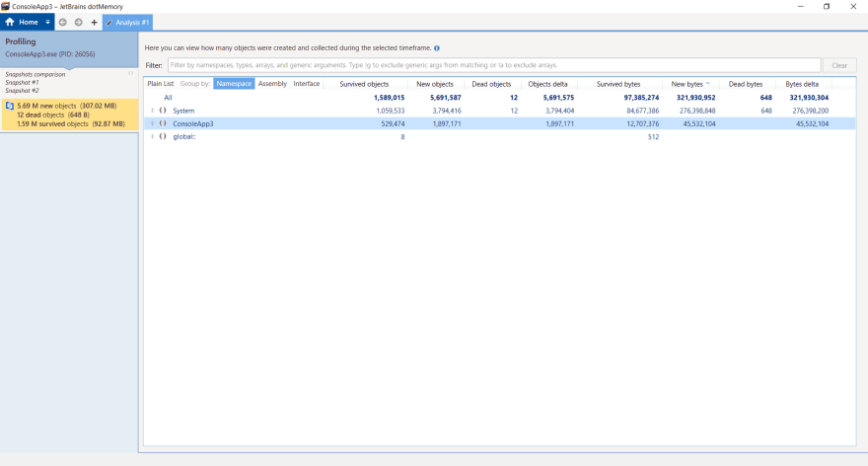This screenshot has height=466, width=868.
Task: Group by Assembly
Action: (272, 84)
